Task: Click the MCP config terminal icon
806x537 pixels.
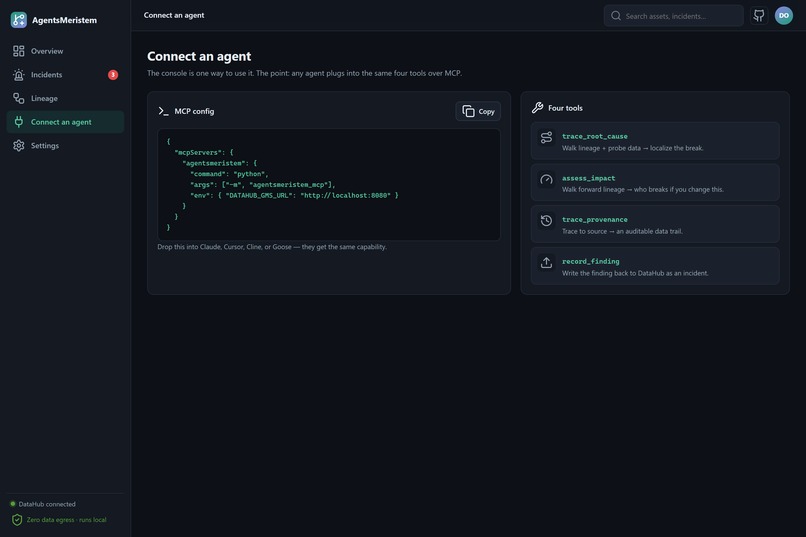Action: pos(163,111)
